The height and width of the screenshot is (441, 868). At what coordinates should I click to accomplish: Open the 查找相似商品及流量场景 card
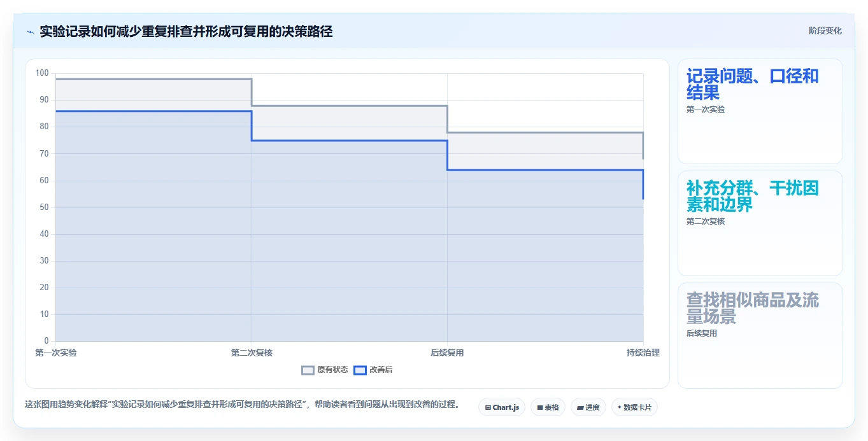760,335
